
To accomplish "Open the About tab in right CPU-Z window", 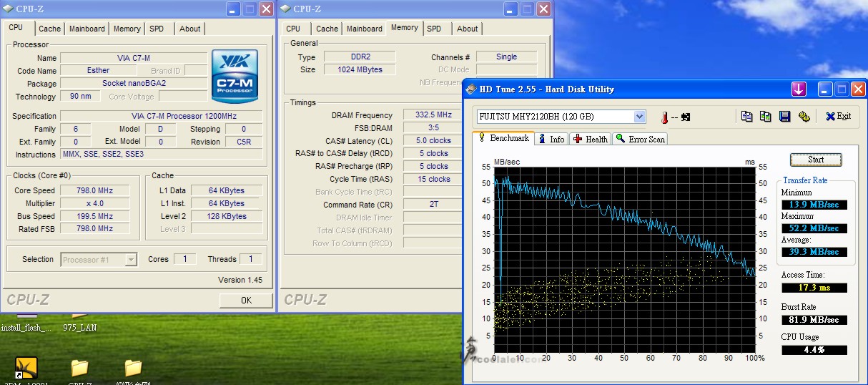I will 467,29.
